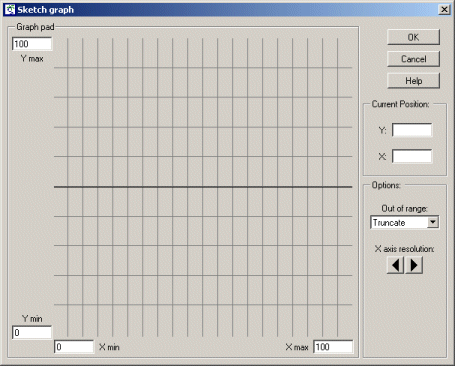Click the Sketch graph title bar
The image size is (455, 366).
point(227,10)
